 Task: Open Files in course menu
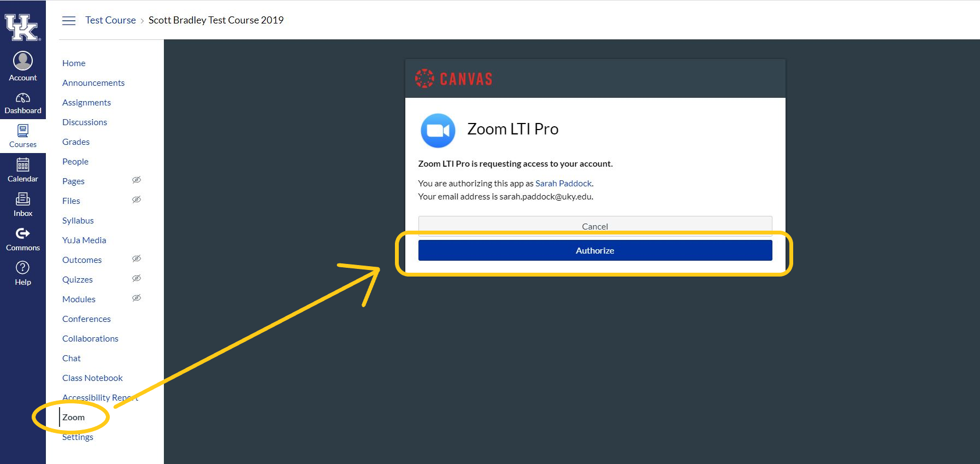coord(71,201)
